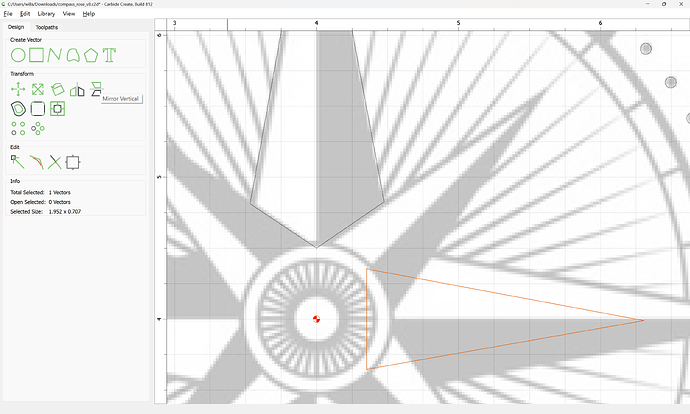This screenshot has height=414, width=690.
Task: Click the selected orange triangle vector edge
Action: (x=367, y=320)
